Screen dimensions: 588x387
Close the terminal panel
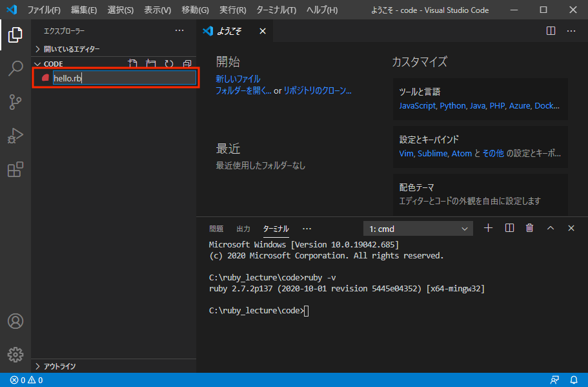pos(571,228)
